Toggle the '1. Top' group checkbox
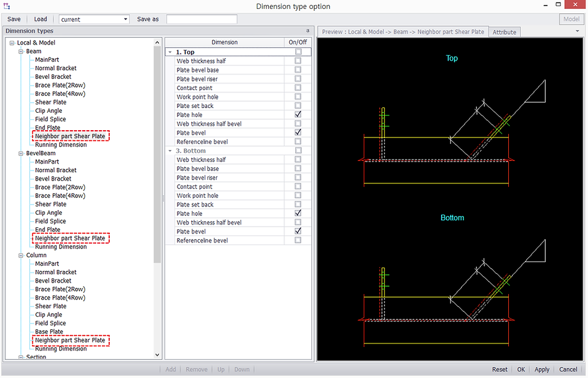This screenshot has width=588, height=378. click(x=298, y=52)
